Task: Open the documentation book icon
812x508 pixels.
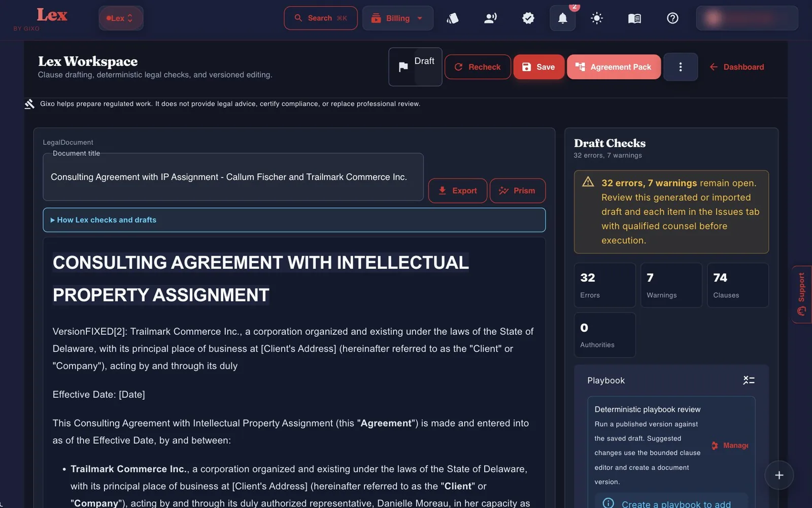Action: (634, 18)
